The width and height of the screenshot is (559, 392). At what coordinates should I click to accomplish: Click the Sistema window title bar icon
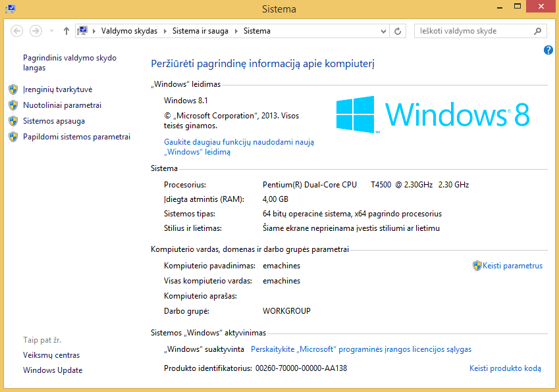tap(11, 9)
